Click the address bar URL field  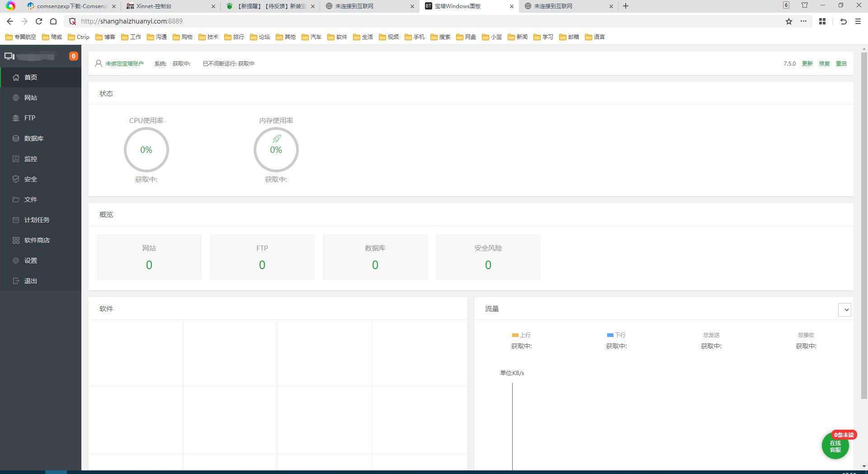tap(425, 21)
